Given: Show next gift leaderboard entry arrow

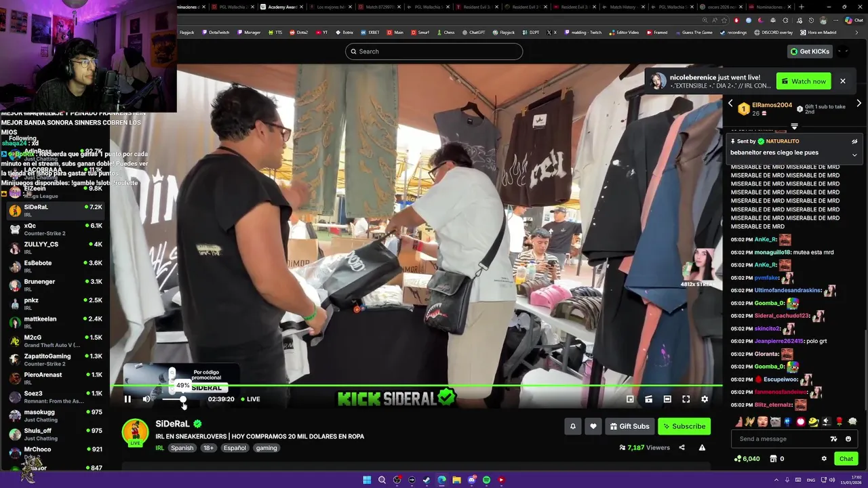Looking at the screenshot, I should [x=859, y=104].
